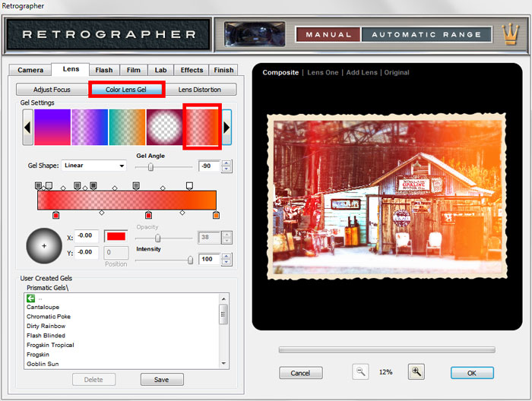Image resolution: width=532 pixels, height=401 pixels.
Task: Select the Cantaloupe gel
Action: tap(43, 307)
